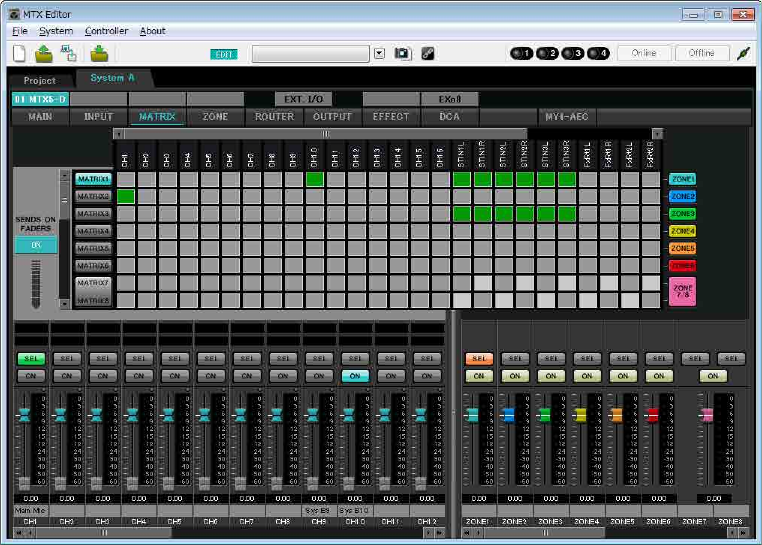The width and height of the screenshot is (762, 545).
Task: Click preset number 1 indicator
Action: [521, 53]
